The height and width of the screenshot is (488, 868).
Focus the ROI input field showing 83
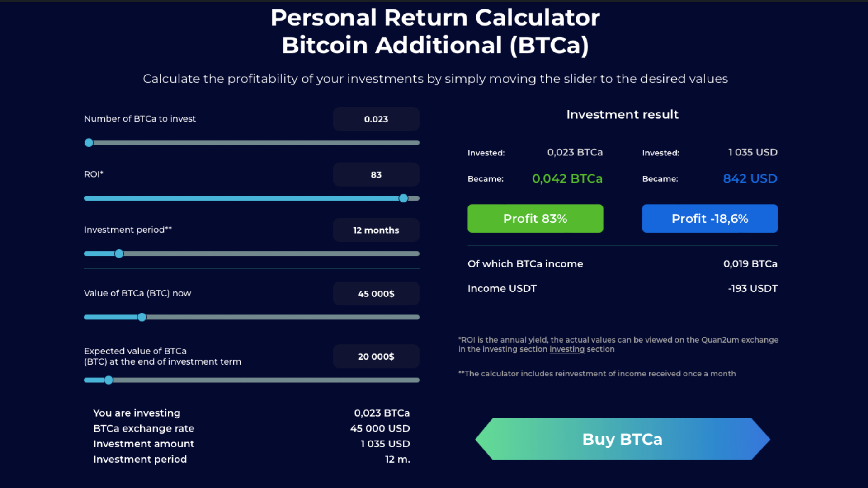click(376, 175)
